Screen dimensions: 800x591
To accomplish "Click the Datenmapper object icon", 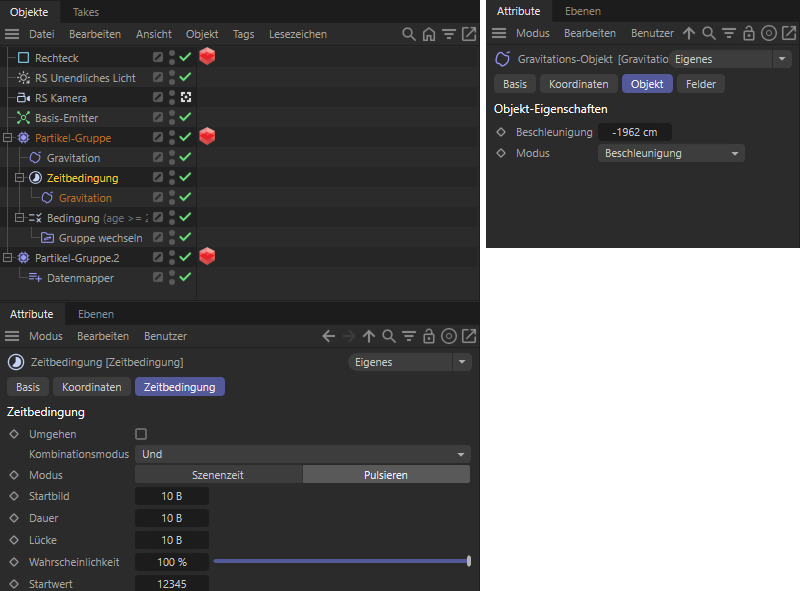I will 35,278.
